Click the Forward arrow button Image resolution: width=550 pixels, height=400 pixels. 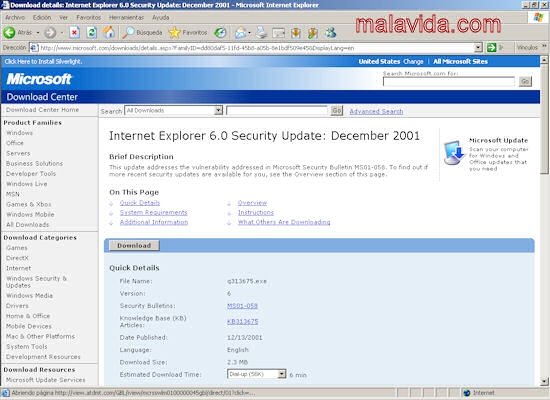point(50,33)
